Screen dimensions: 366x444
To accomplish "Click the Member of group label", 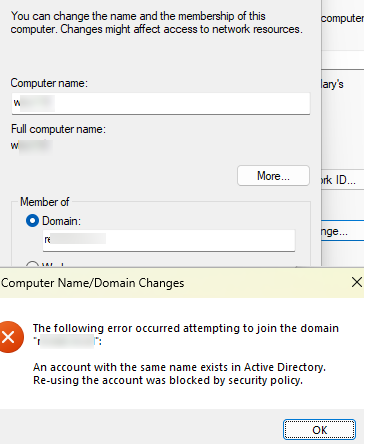I will coord(45,202).
